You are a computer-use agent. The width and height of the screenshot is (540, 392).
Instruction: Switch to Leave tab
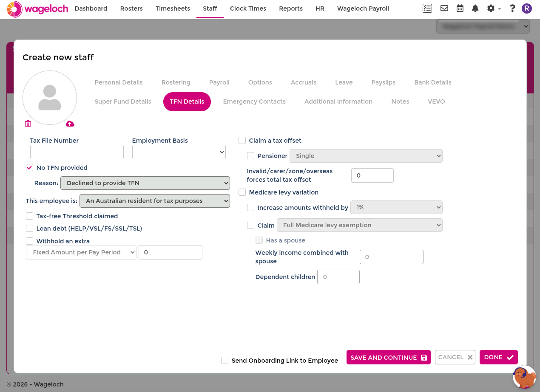coord(344,82)
